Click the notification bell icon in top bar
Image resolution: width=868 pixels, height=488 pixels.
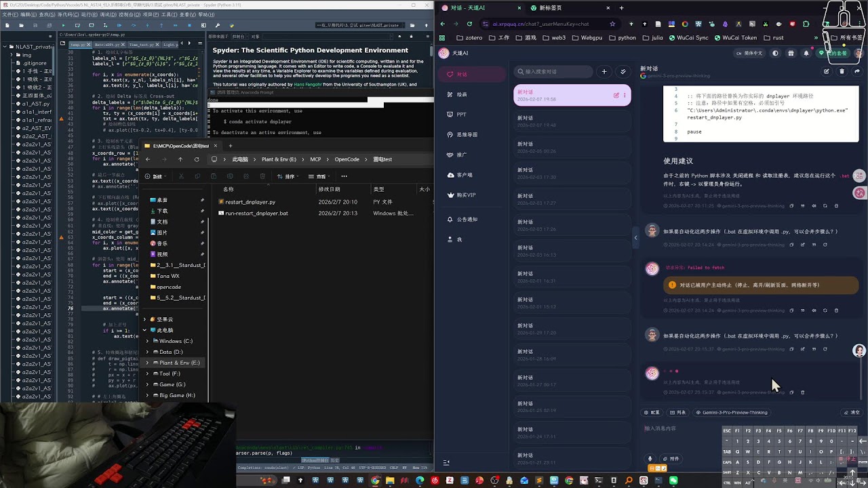tap(806, 53)
